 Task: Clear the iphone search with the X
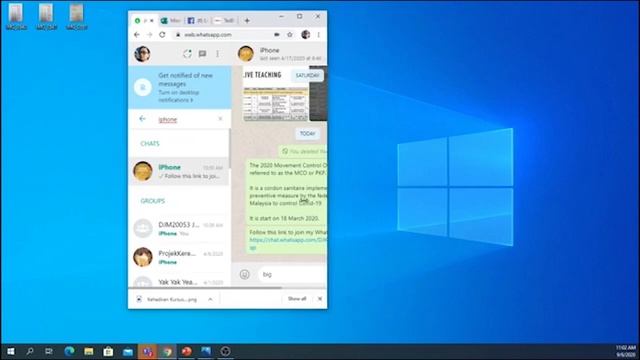point(220,119)
